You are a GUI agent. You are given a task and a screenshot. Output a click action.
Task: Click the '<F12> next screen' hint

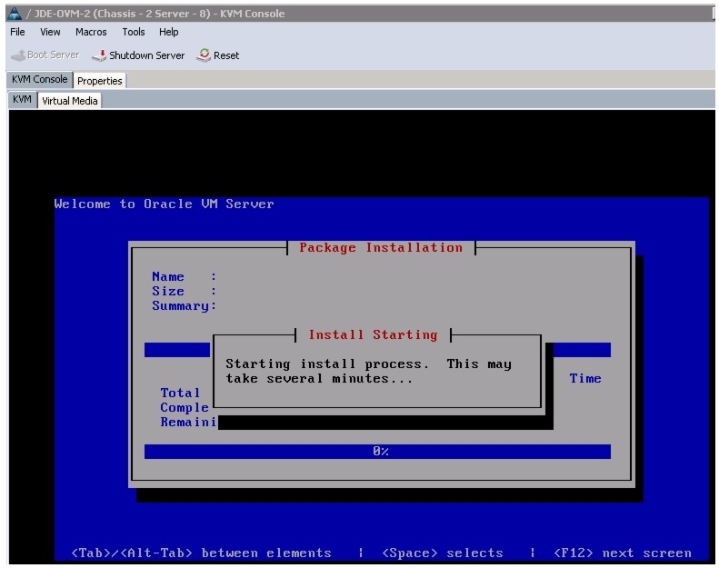tap(623, 553)
